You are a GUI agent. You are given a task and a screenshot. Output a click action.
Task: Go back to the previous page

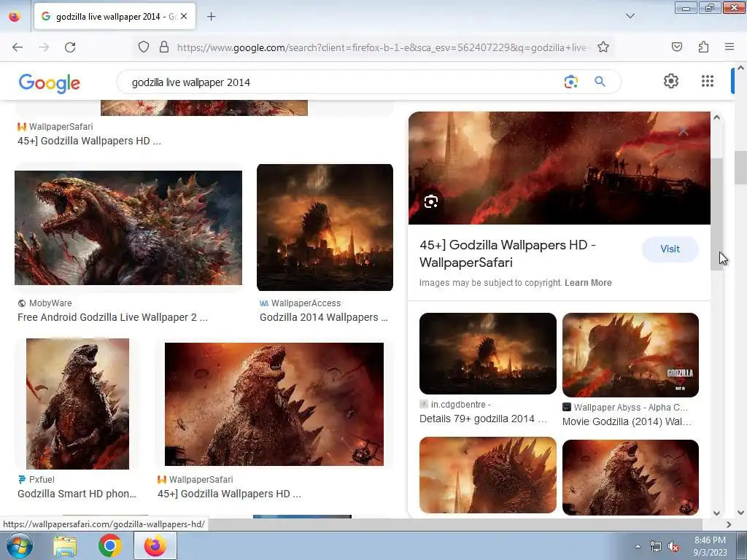(18, 47)
